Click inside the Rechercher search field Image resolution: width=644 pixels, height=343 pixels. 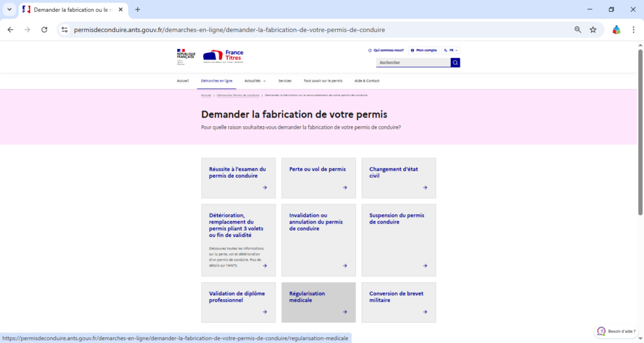coord(413,63)
